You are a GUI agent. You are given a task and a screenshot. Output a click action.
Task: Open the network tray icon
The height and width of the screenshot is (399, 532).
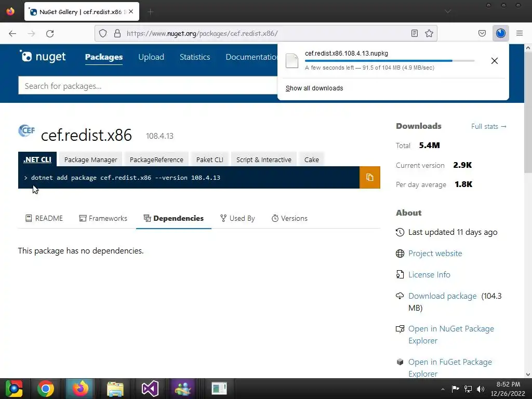coord(468,389)
